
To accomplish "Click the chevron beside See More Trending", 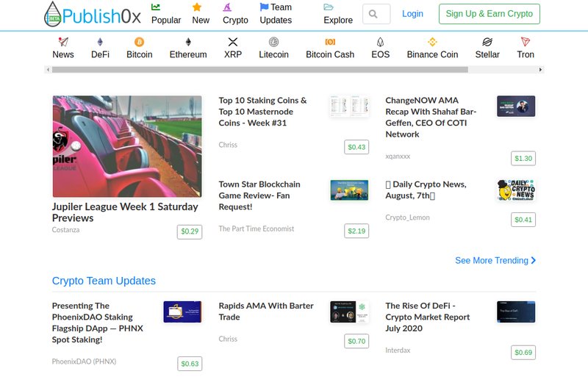I will coord(534,260).
